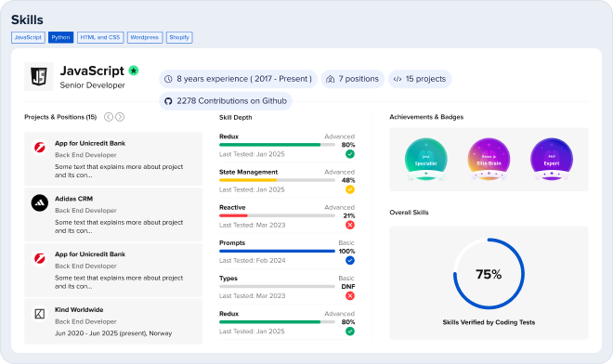Switch to the JavaScript skill tab

[x=28, y=37]
